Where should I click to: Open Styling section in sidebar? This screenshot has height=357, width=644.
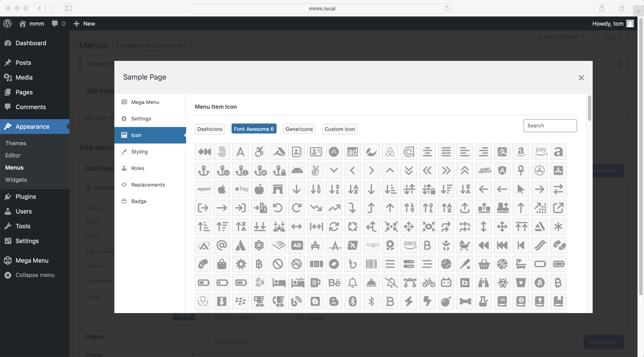pos(139,152)
